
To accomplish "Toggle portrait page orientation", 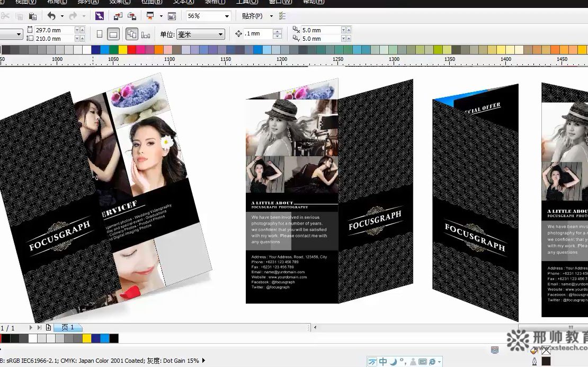I will pyautogui.click(x=100, y=33).
